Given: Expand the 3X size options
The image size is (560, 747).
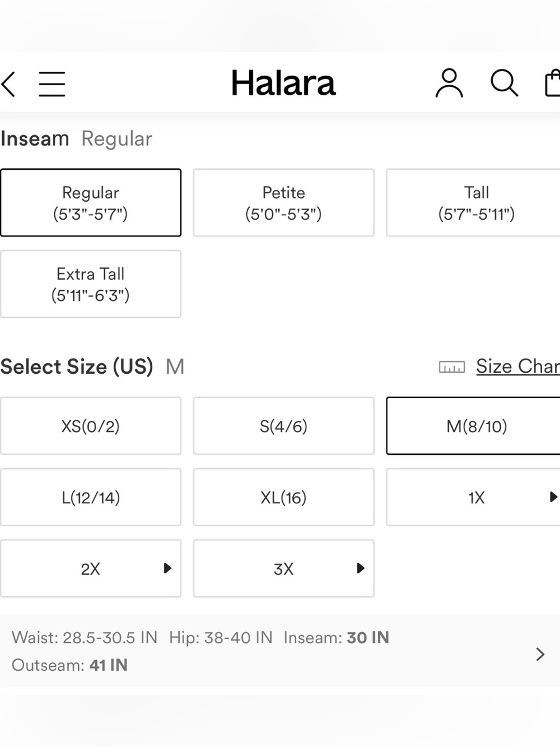Looking at the screenshot, I should (x=360, y=568).
